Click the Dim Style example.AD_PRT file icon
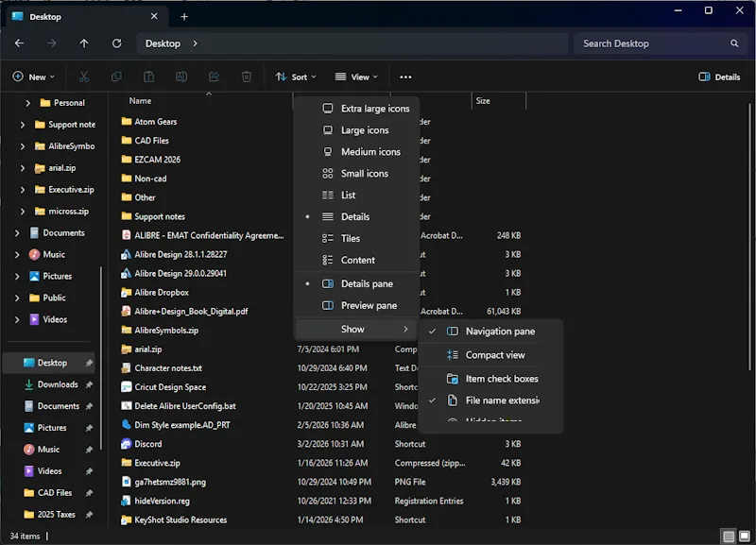 tap(126, 425)
